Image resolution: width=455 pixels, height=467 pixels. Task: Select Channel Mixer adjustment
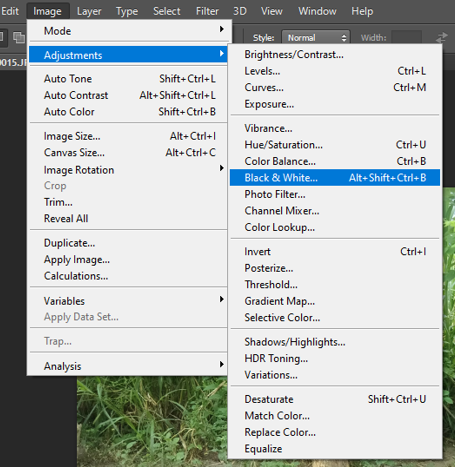click(x=335, y=211)
